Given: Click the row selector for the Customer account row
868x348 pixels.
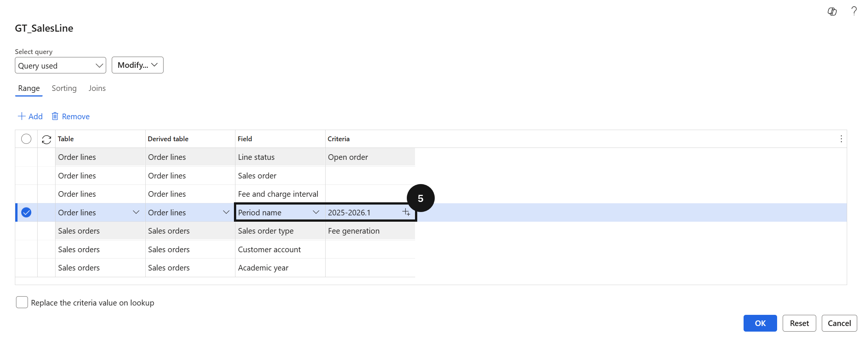Looking at the screenshot, I should (26, 249).
